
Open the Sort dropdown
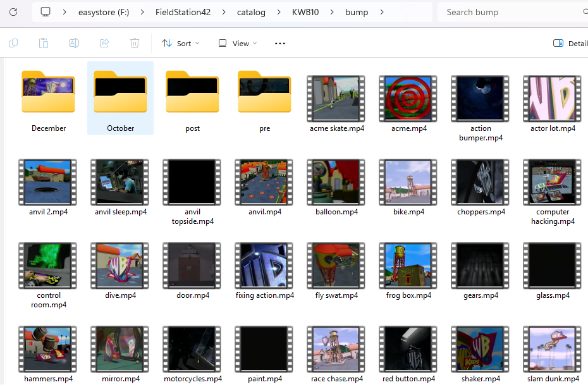[181, 44]
